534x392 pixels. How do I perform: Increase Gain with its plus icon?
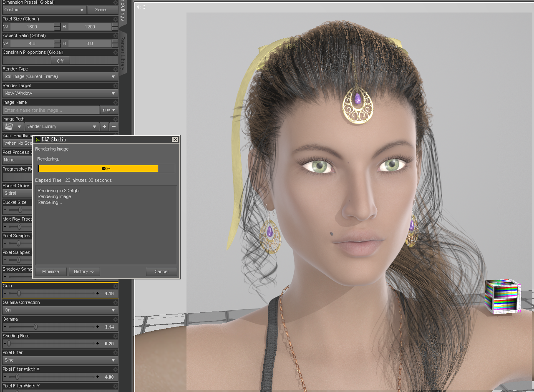point(98,294)
